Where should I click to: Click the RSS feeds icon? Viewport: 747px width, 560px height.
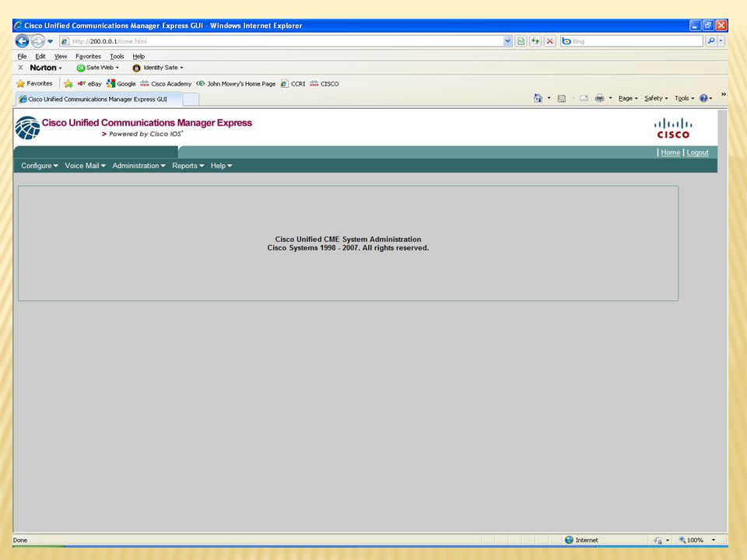(x=562, y=99)
